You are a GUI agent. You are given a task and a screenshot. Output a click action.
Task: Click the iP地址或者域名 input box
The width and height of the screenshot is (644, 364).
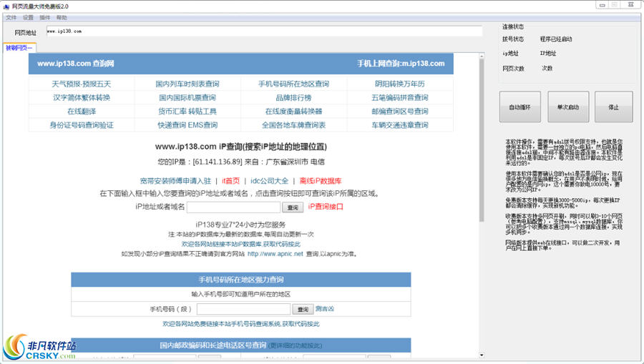pyautogui.click(x=233, y=207)
